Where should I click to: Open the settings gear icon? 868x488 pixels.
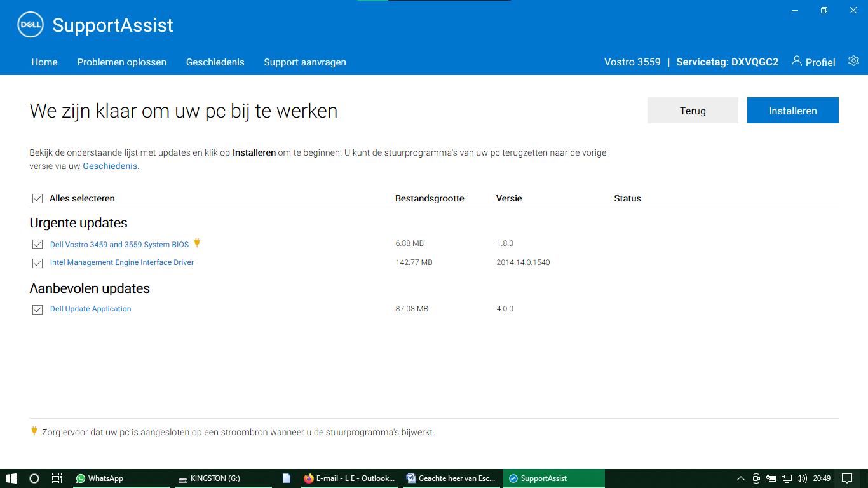853,61
